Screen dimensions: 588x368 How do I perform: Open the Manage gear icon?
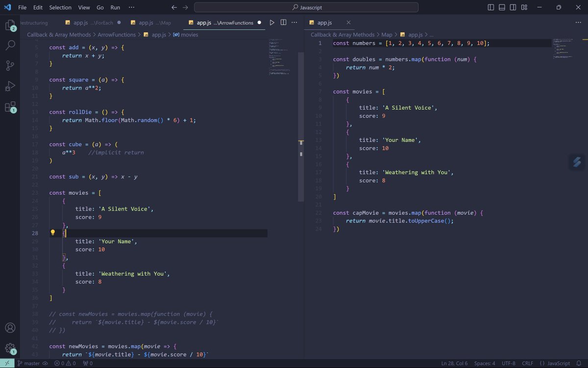click(10, 348)
